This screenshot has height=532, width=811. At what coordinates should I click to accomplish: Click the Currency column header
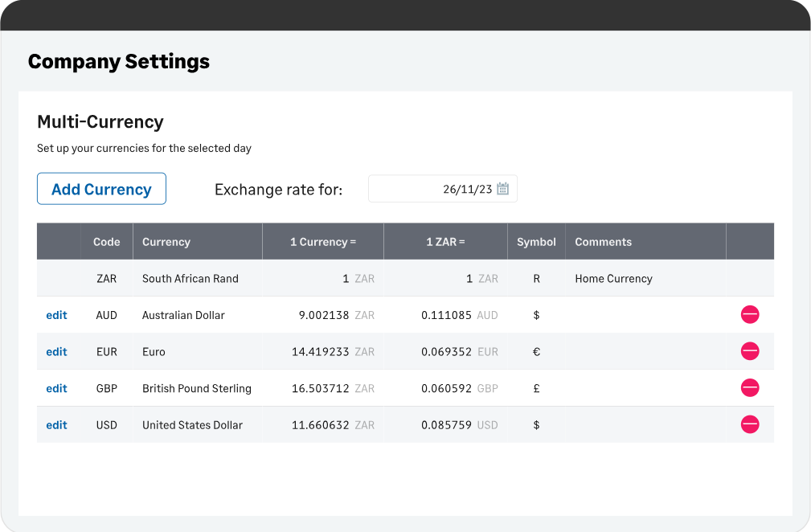[x=198, y=241]
